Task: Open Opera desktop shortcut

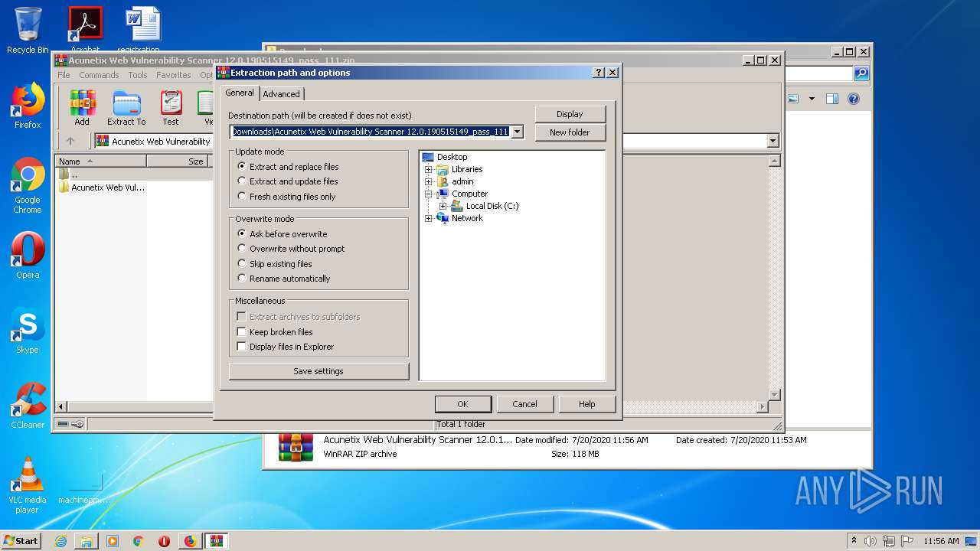Action: coord(28,256)
